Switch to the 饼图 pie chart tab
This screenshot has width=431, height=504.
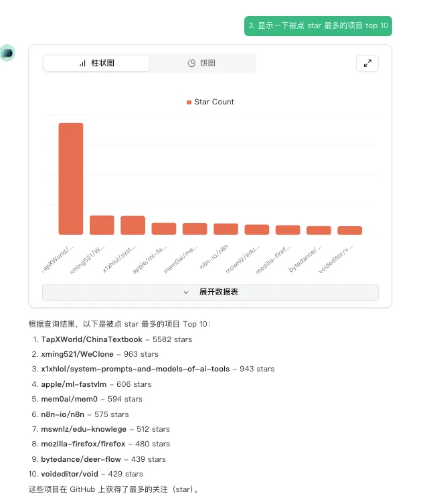[x=201, y=63]
